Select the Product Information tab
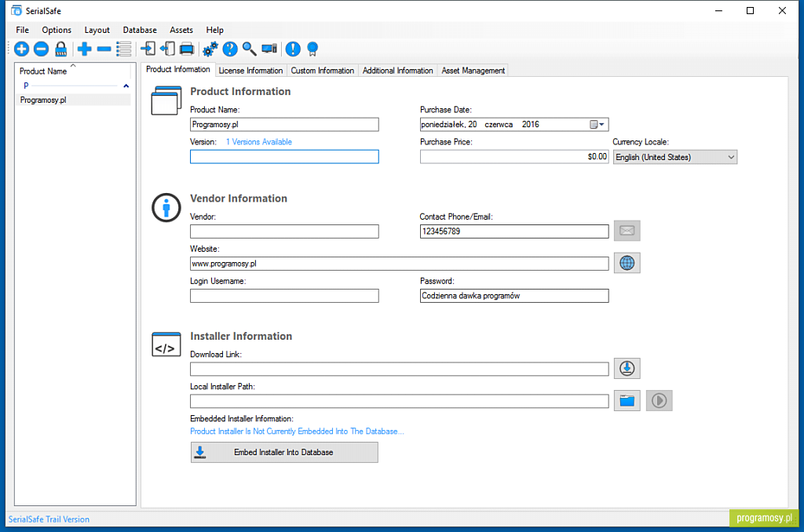 click(x=178, y=69)
